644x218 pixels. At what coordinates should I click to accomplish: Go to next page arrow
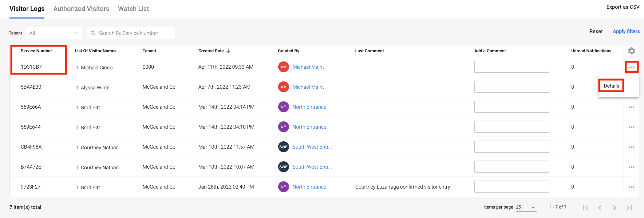(x=614, y=208)
